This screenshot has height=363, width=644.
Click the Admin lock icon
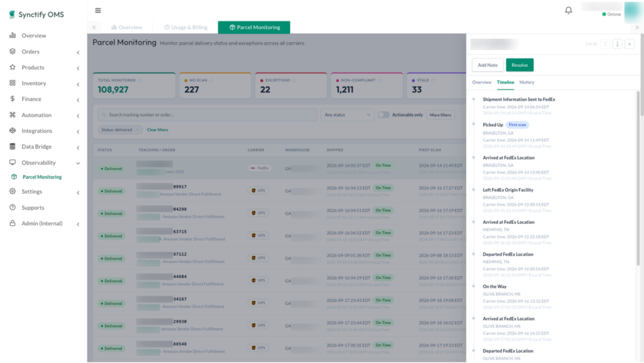(13, 223)
